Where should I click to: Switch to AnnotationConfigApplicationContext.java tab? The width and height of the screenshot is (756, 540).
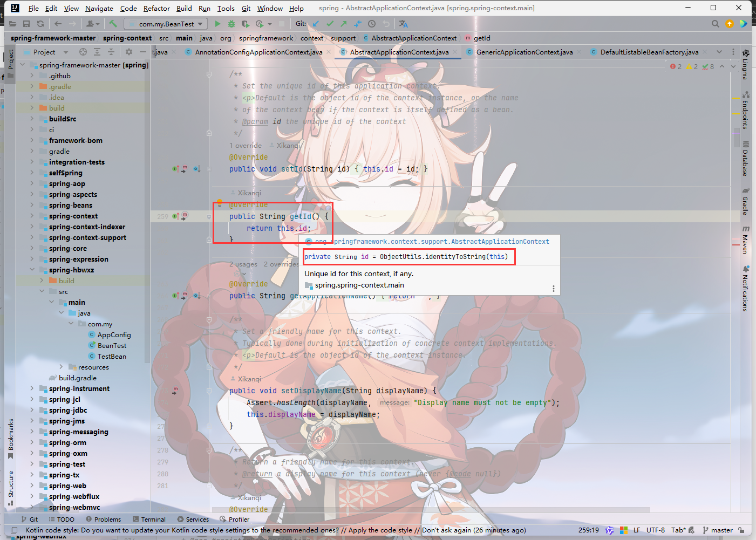258,52
